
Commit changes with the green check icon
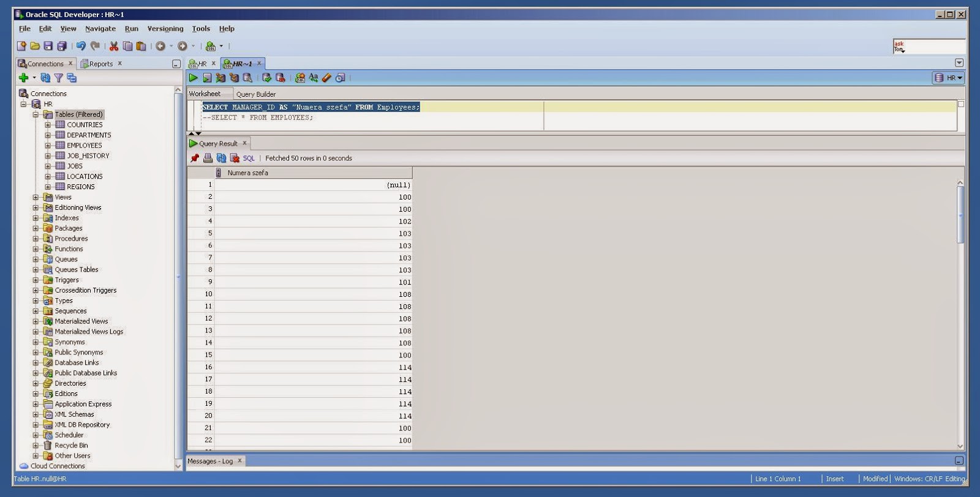(266, 78)
